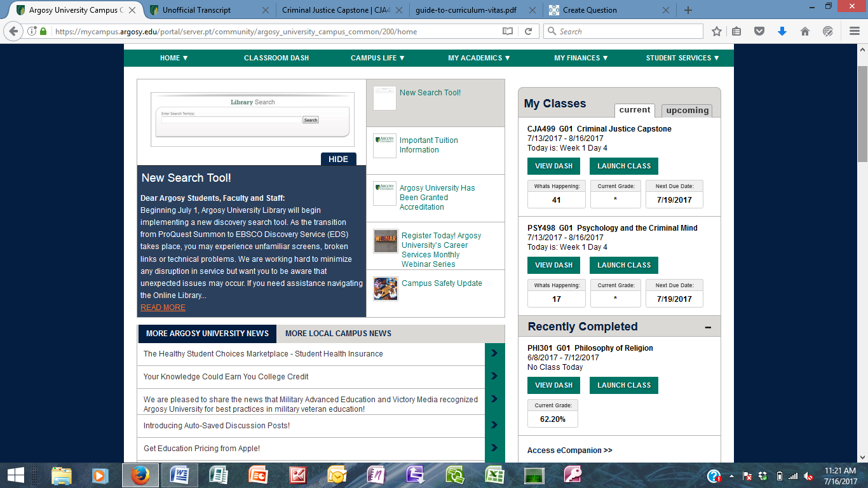Collapse the Recently Completed section
Image resolution: width=868 pixels, height=488 pixels.
pyautogui.click(x=708, y=327)
